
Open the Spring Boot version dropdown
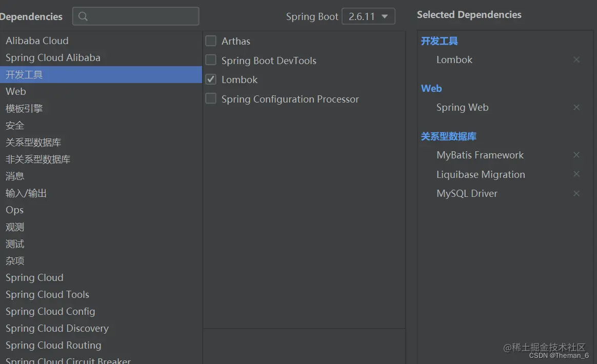(368, 16)
